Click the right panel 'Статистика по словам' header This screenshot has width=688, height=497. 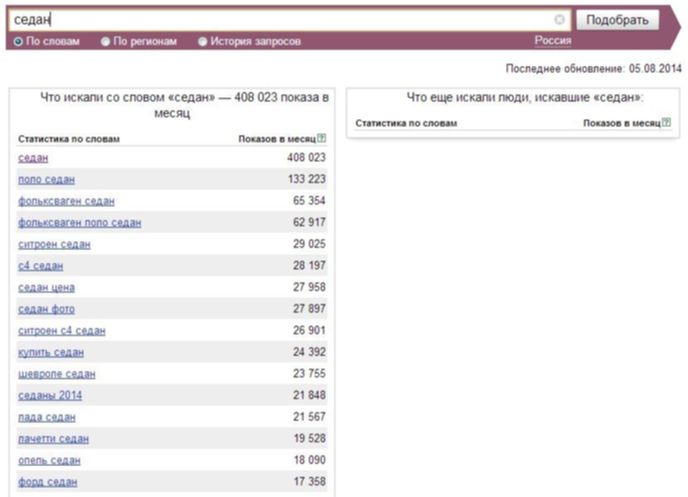click(x=406, y=123)
